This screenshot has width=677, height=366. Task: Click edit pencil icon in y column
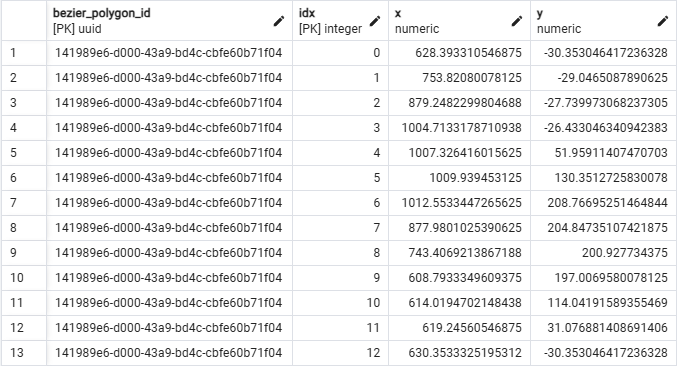tap(663, 21)
